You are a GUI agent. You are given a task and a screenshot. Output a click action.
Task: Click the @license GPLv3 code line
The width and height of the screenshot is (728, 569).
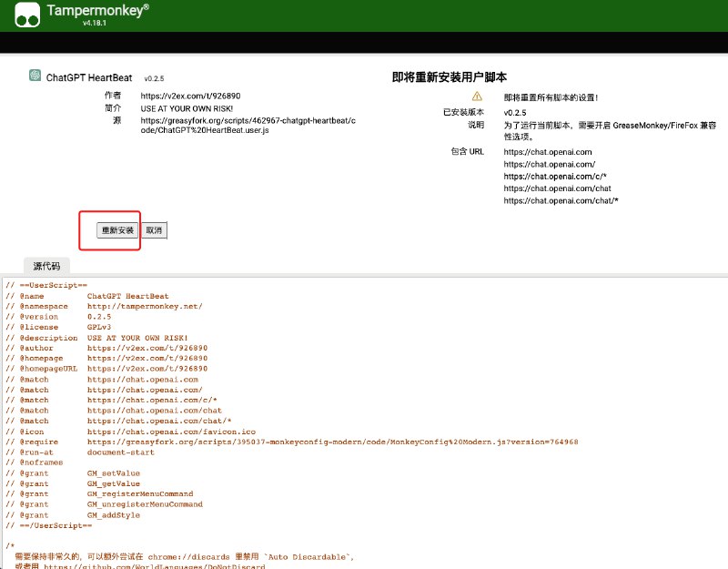58,327
